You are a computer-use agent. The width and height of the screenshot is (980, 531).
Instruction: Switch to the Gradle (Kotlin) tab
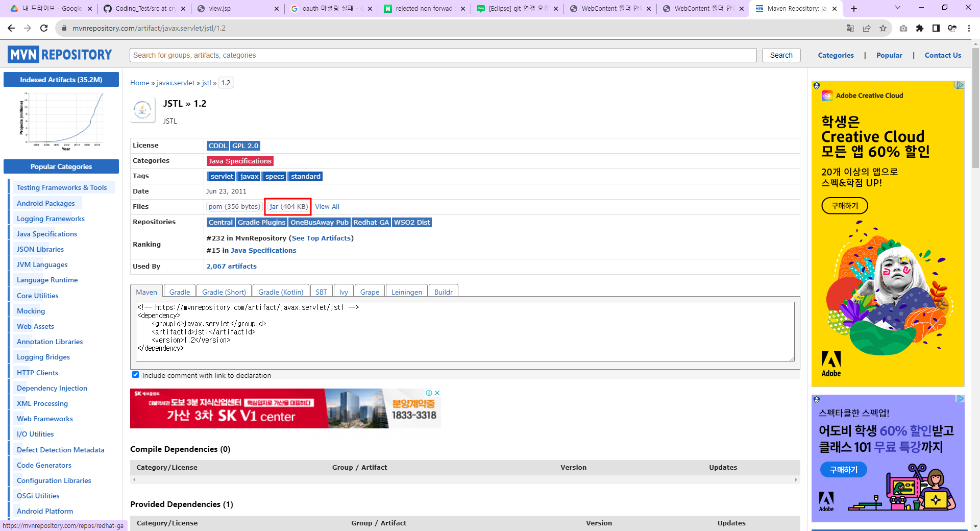click(x=281, y=292)
